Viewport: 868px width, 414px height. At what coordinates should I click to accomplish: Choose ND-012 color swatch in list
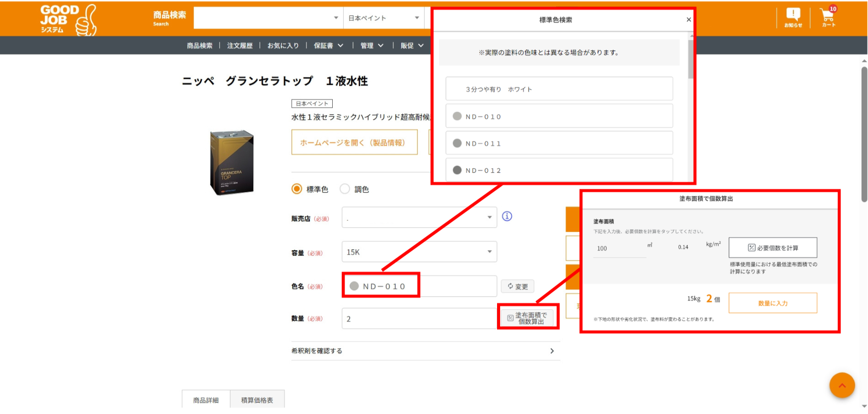coord(559,170)
